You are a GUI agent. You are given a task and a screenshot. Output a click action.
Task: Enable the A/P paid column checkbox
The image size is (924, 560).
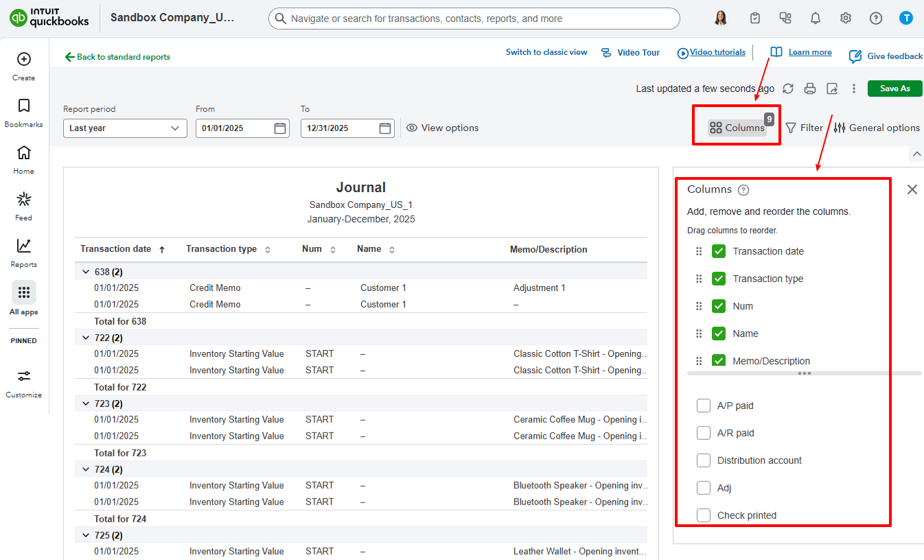[704, 406]
